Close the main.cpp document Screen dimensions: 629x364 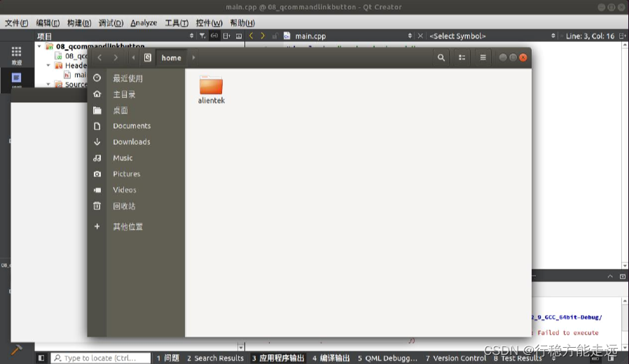420,36
